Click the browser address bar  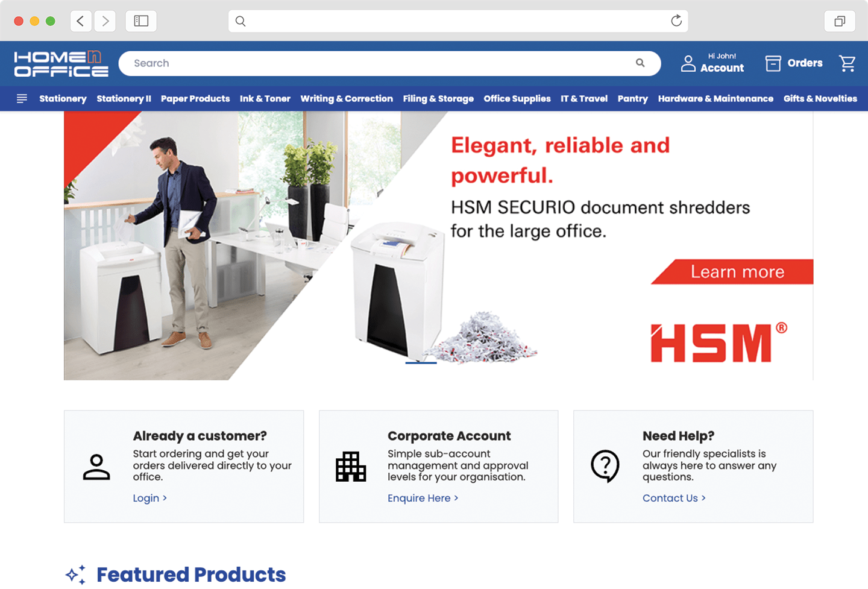click(x=458, y=21)
